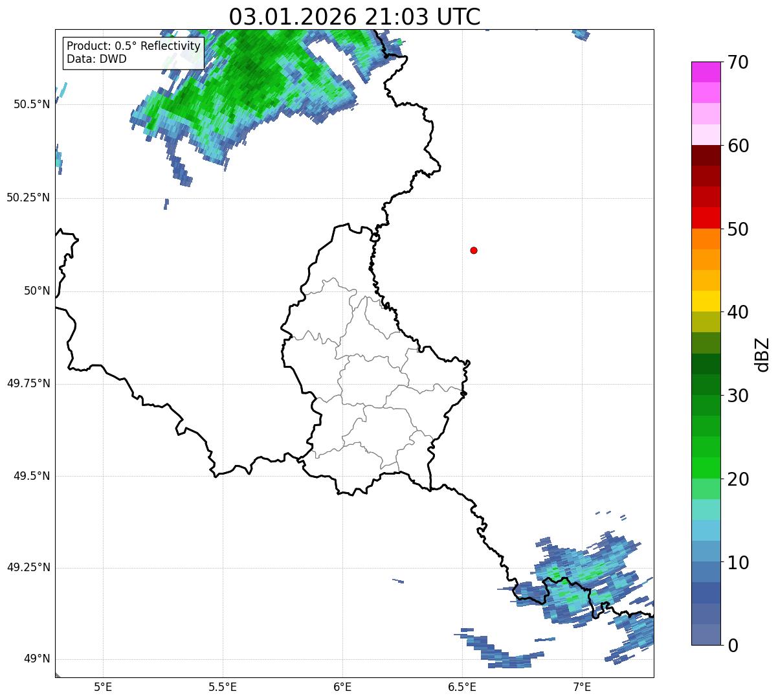778x700 pixels.
Task: Click the dark maroon colorbar segment below 60
Action: tap(706, 155)
